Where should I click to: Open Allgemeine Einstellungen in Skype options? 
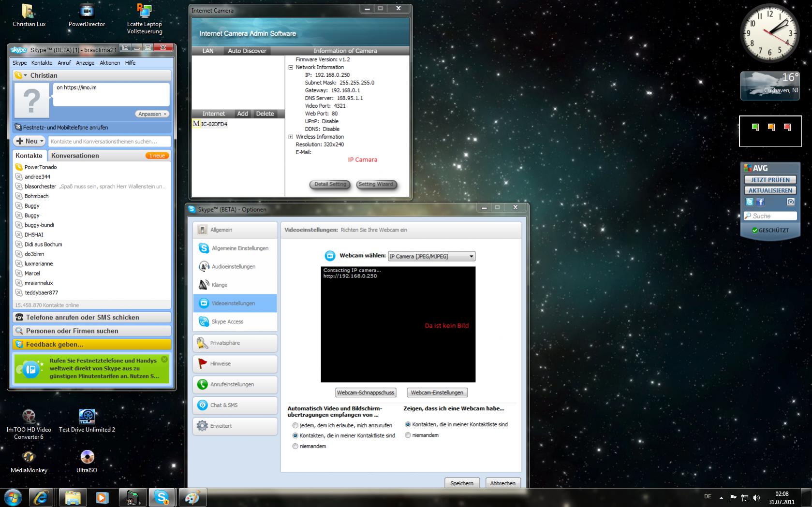click(235, 248)
